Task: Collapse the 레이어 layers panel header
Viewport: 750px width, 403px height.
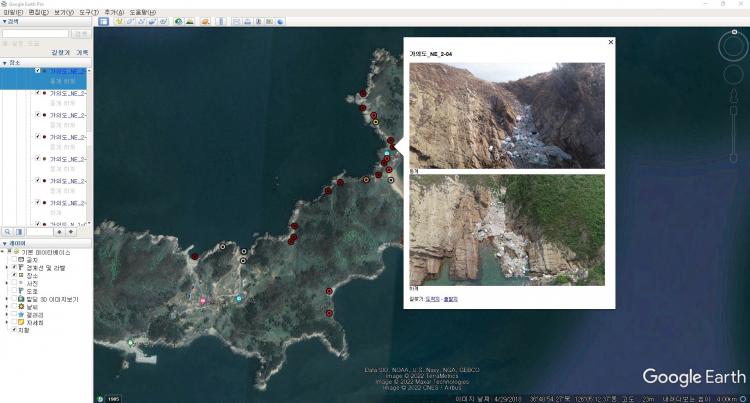Action: [46, 243]
